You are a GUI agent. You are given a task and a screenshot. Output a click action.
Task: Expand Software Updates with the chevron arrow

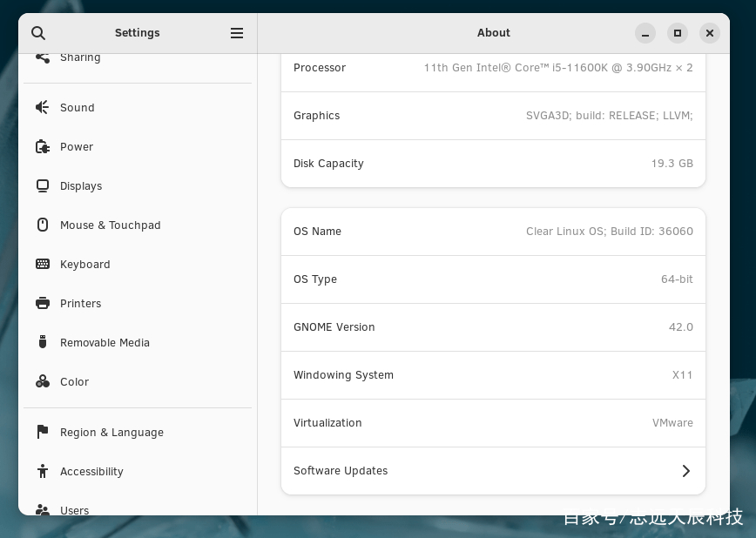pos(686,471)
